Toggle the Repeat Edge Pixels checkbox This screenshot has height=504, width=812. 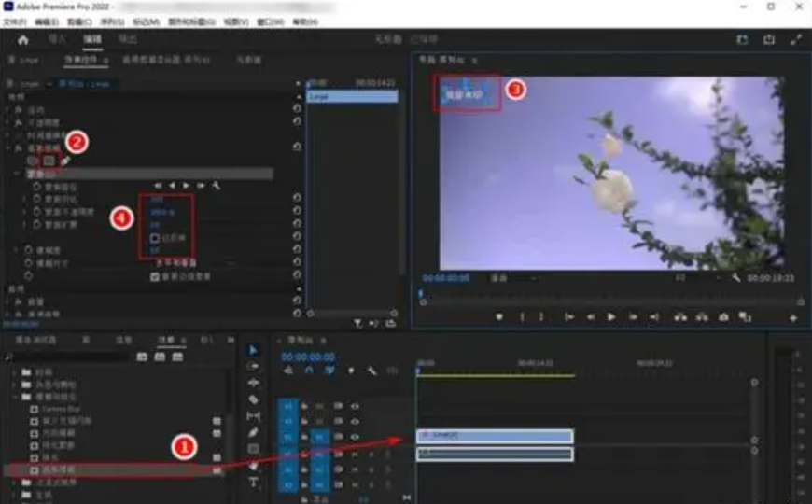coord(154,277)
